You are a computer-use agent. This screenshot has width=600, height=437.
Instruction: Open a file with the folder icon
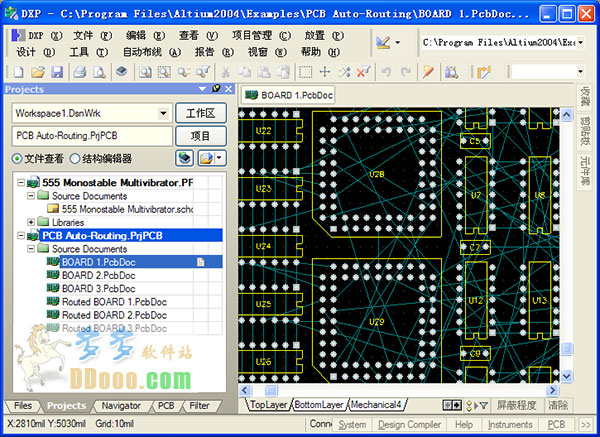click(x=38, y=72)
